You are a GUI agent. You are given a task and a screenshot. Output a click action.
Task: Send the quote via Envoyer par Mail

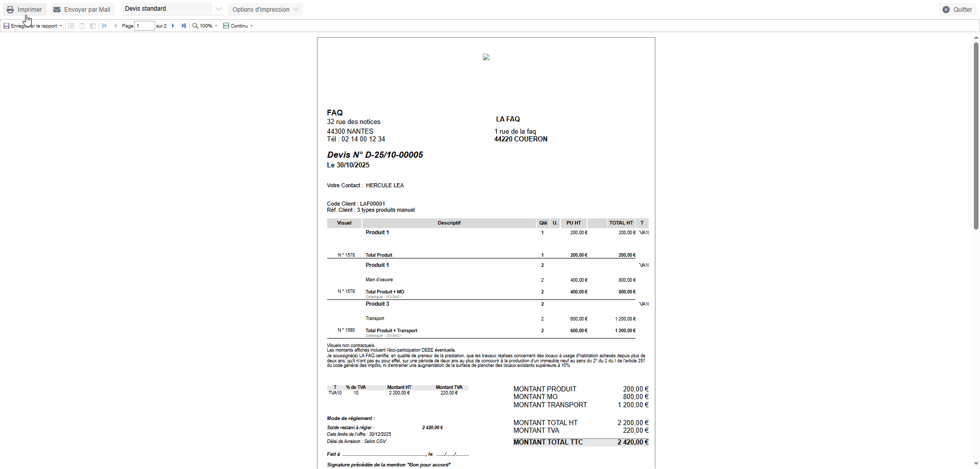tap(82, 10)
